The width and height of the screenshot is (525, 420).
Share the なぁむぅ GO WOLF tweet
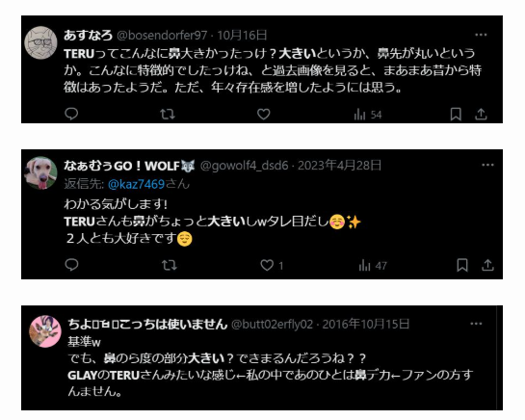click(x=487, y=265)
